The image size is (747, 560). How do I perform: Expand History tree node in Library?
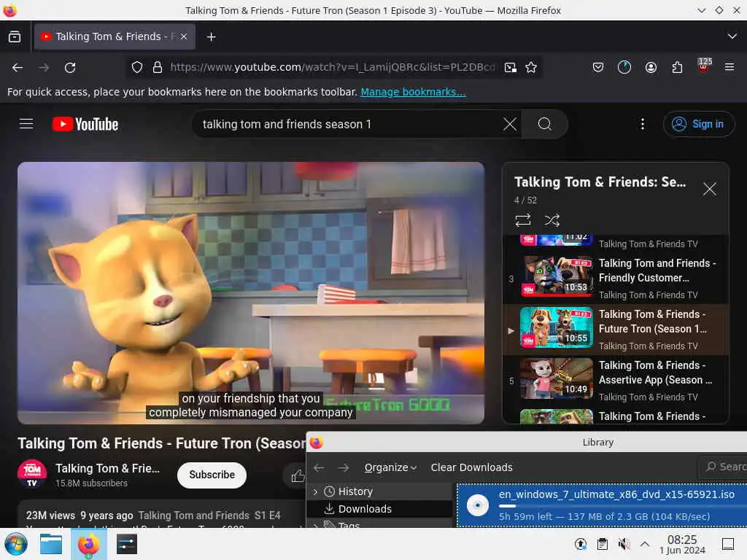[315, 491]
